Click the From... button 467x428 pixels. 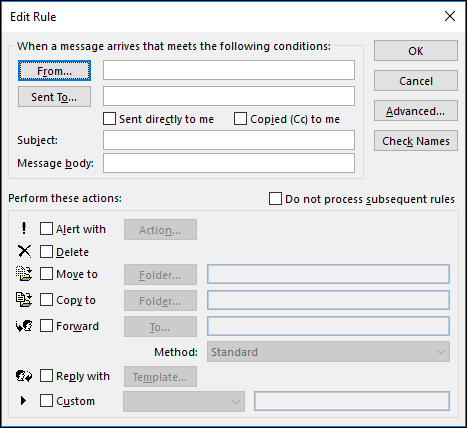click(x=54, y=71)
